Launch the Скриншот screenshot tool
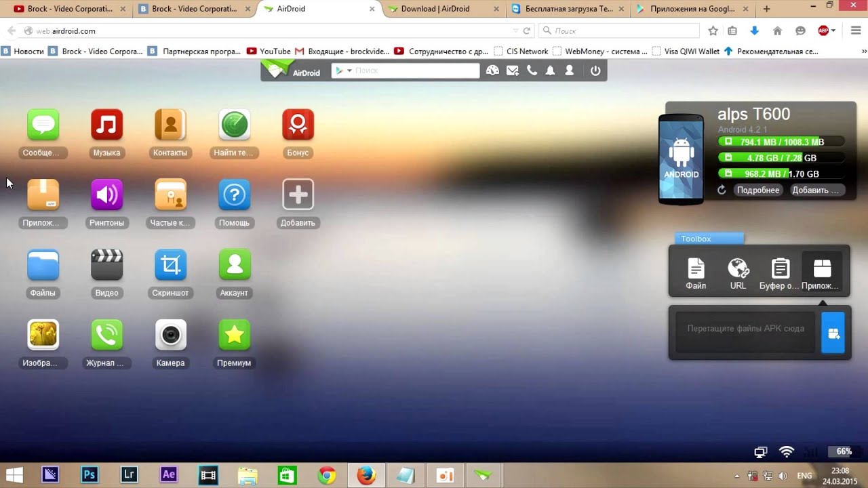Screen dimensions: 868x488 click(170, 265)
